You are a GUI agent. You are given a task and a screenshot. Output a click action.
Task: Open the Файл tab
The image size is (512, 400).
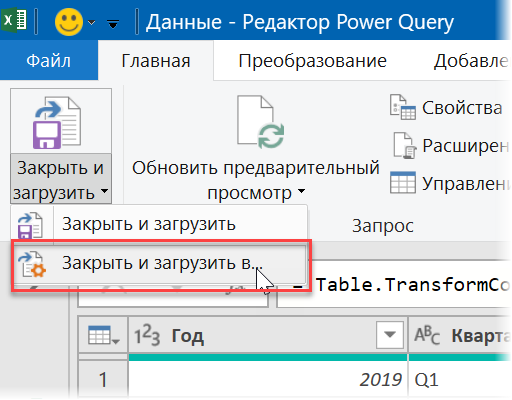tap(49, 61)
